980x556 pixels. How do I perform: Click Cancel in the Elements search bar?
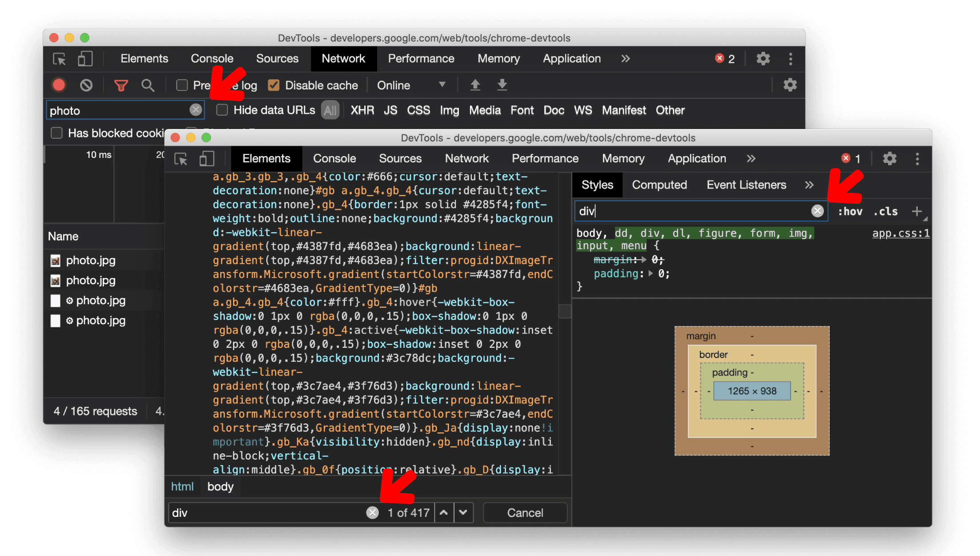tap(525, 512)
